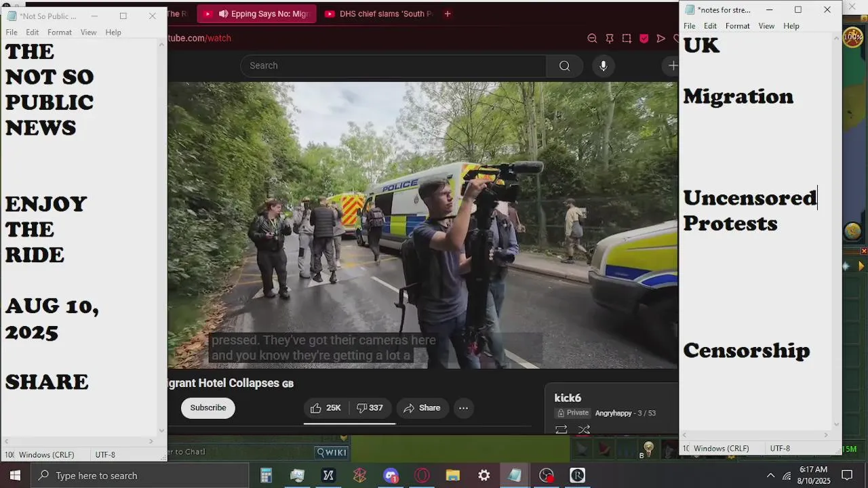Click the network icon in system tray

787,476
